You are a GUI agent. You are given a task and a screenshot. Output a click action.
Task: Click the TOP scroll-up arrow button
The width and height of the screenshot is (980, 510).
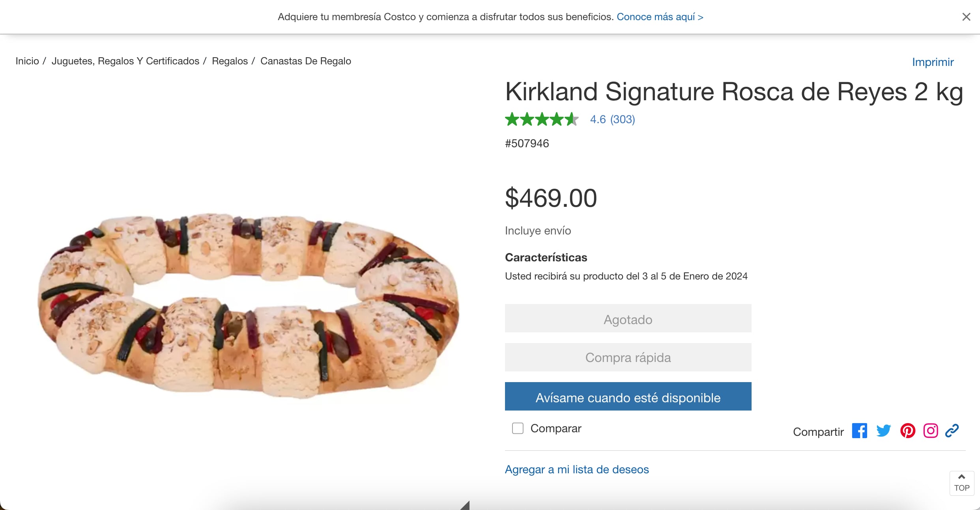click(x=961, y=483)
